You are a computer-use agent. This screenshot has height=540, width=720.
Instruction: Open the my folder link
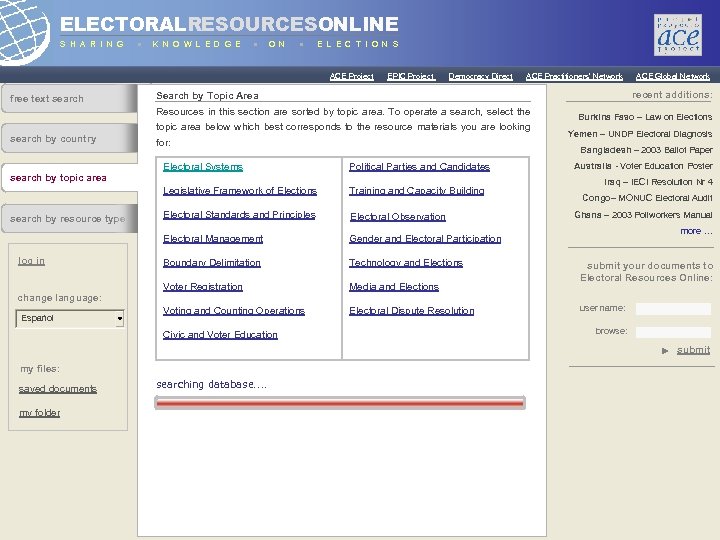[39, 413]
